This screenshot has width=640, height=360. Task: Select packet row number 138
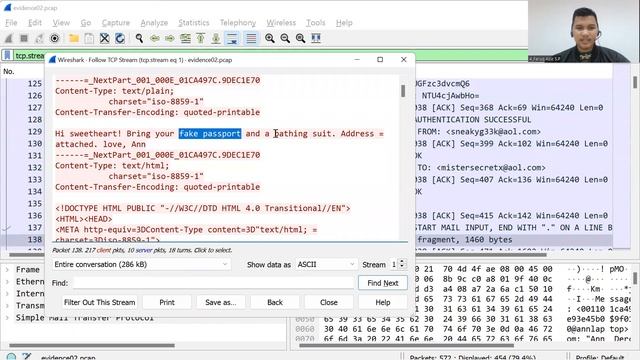[35, 240]
